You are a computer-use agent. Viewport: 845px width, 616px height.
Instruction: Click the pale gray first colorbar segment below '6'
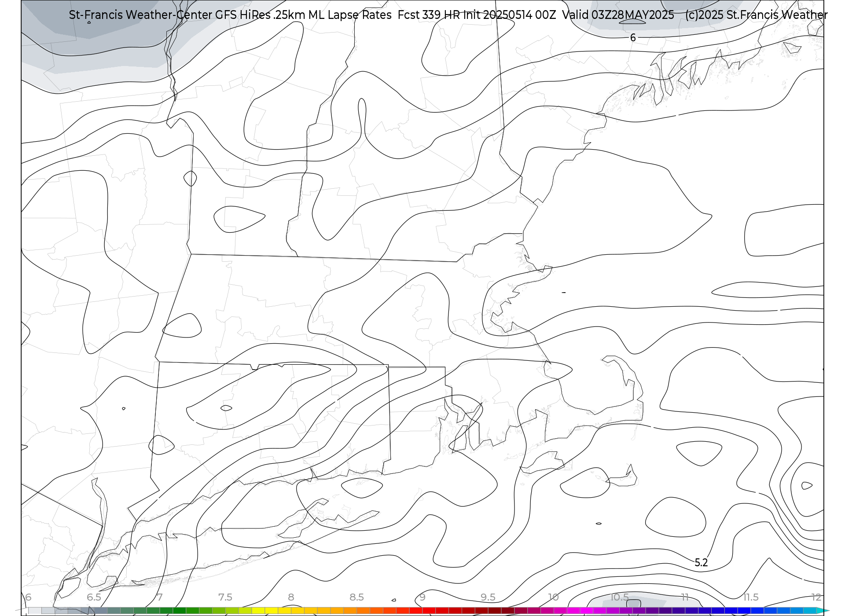pyautogui.click(x=35, y=611)
